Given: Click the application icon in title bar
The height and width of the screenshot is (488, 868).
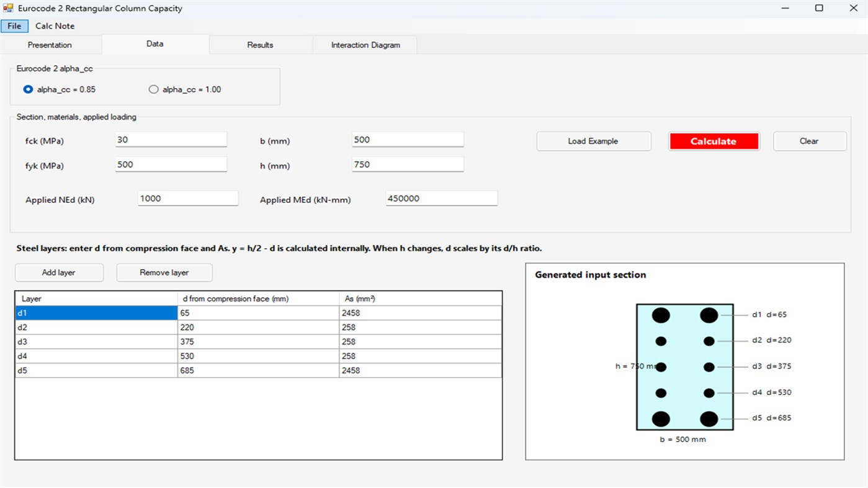Looking at the screenshot, I should (x=8, y=8).
